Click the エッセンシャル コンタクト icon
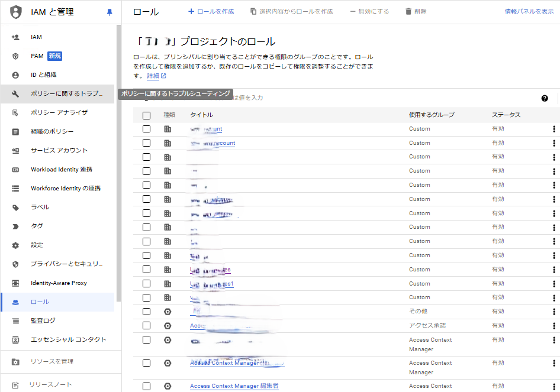The width and height of the screenshot is (560, 392). pos(15,339)
